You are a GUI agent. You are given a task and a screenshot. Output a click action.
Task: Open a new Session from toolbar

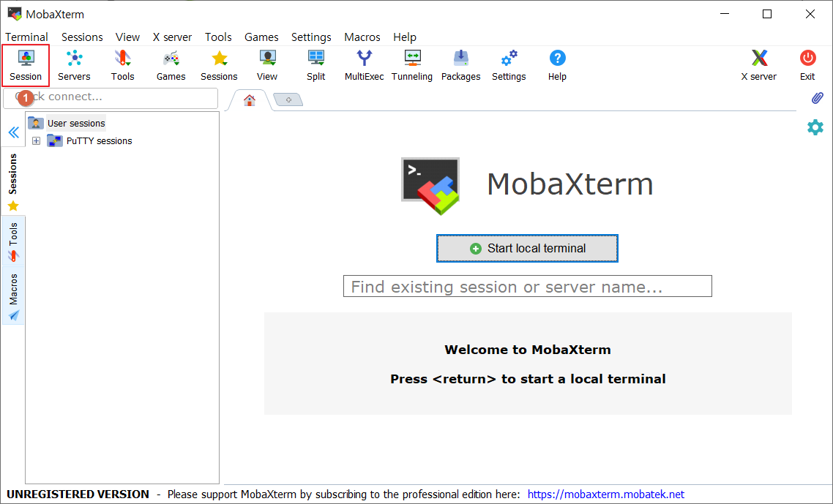coord(26,65)
